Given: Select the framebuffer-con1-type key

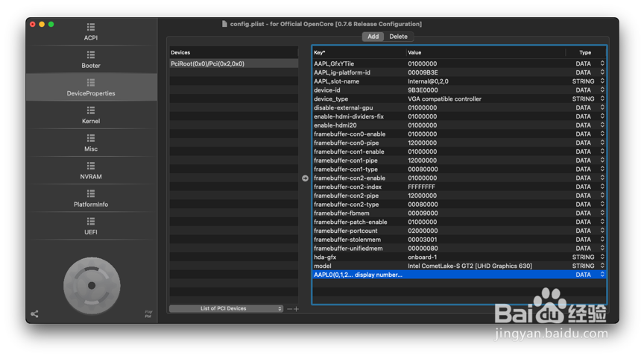Looking at the screenshot, I should [346, 169].
